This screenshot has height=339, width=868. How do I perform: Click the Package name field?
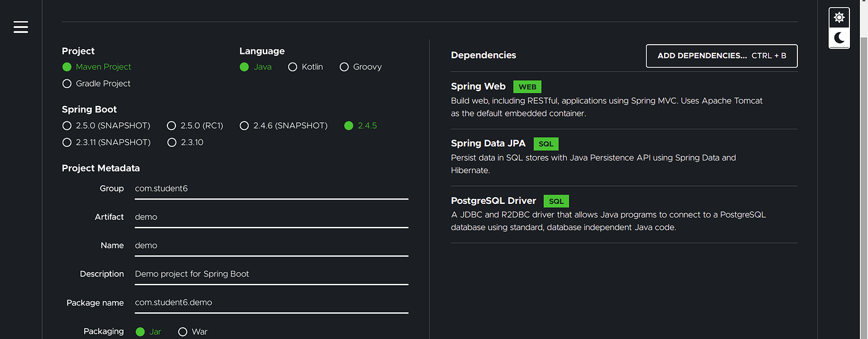(x=272, y=303)
